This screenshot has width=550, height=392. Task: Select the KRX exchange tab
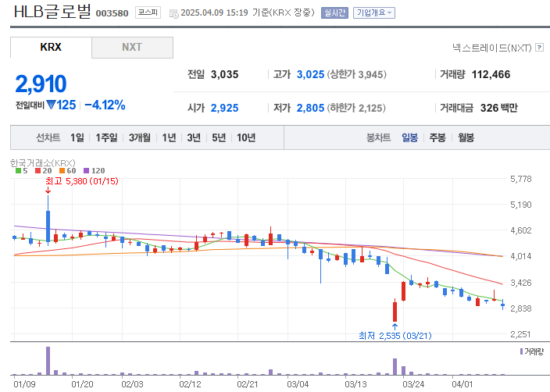(x=51, y=48)
